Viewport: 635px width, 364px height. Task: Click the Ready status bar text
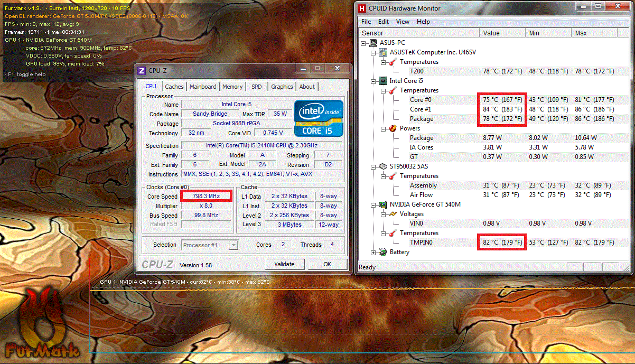[367, 267]
